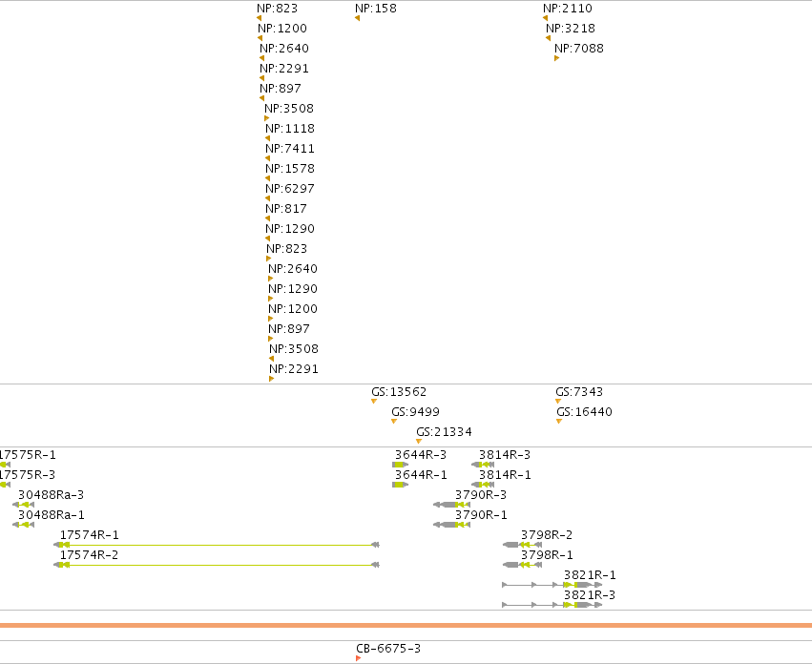Screen dimensions: 812x664
Task: Click the NP:158 insertion label
Action: point(376,9)
